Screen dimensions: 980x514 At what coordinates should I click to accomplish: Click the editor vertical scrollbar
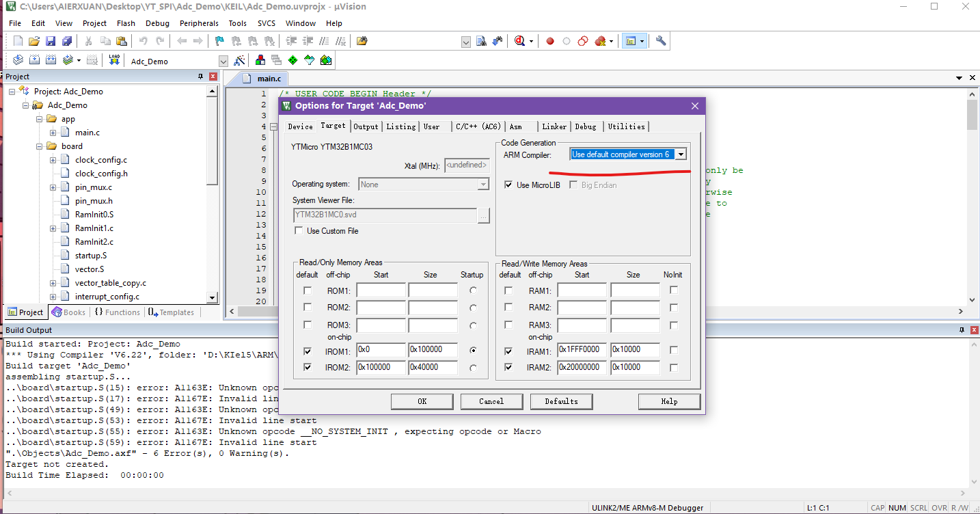click(972, 115)
